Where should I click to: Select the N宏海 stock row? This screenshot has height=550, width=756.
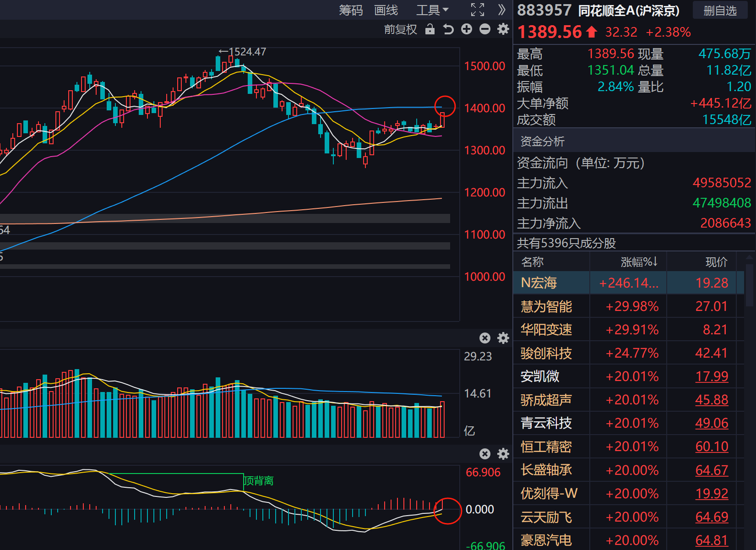point(629,283)
